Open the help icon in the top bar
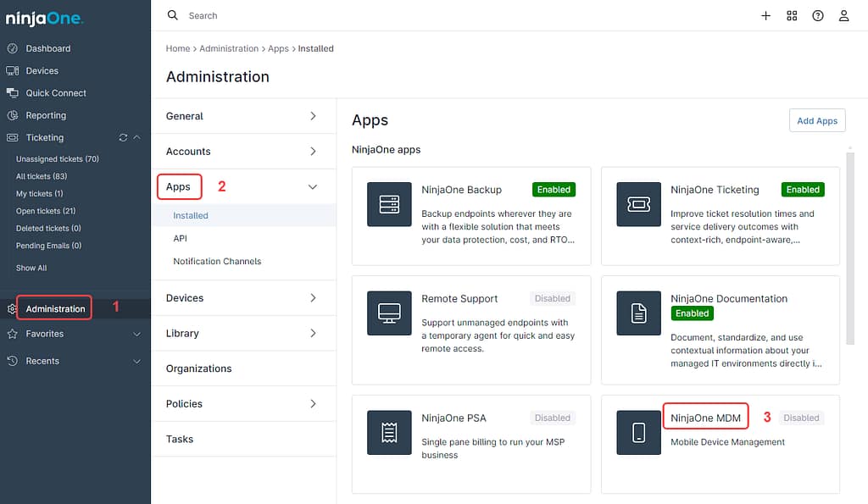 (x=817, y=15)
